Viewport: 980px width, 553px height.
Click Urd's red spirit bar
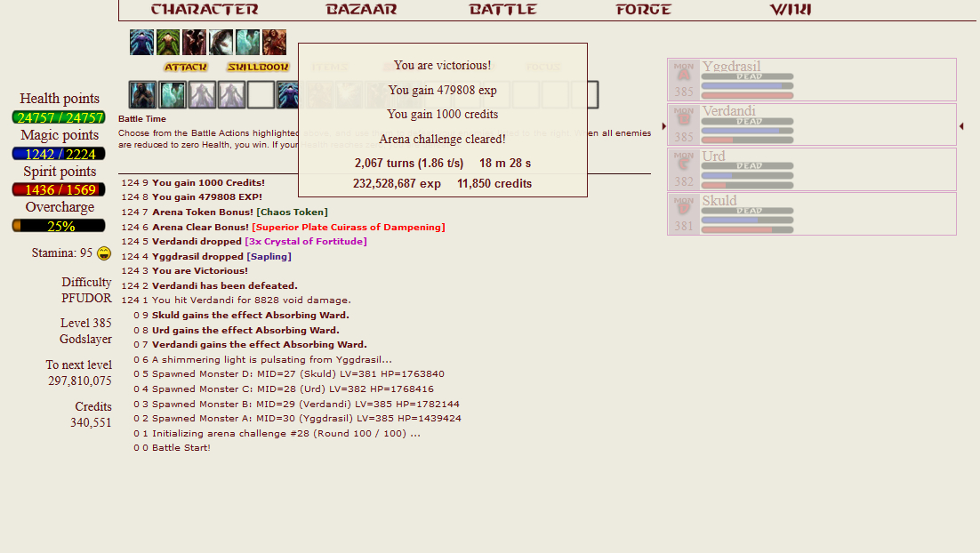tap(748, 185)
